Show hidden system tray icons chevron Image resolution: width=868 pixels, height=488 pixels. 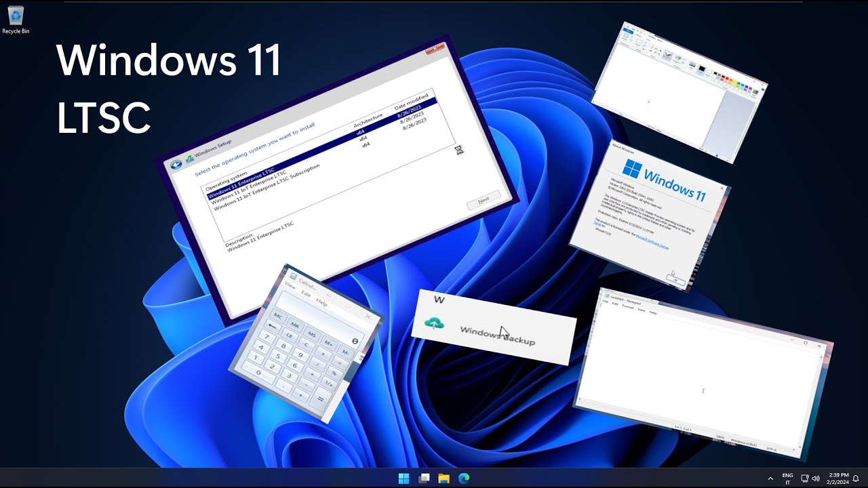[x=770, y=479]
